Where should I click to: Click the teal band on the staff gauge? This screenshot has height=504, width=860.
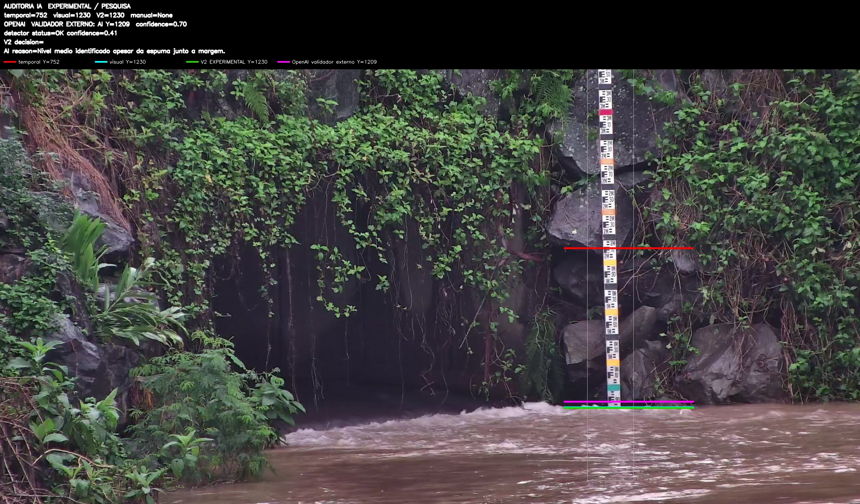pyautogui.click(x=613, y=388)
